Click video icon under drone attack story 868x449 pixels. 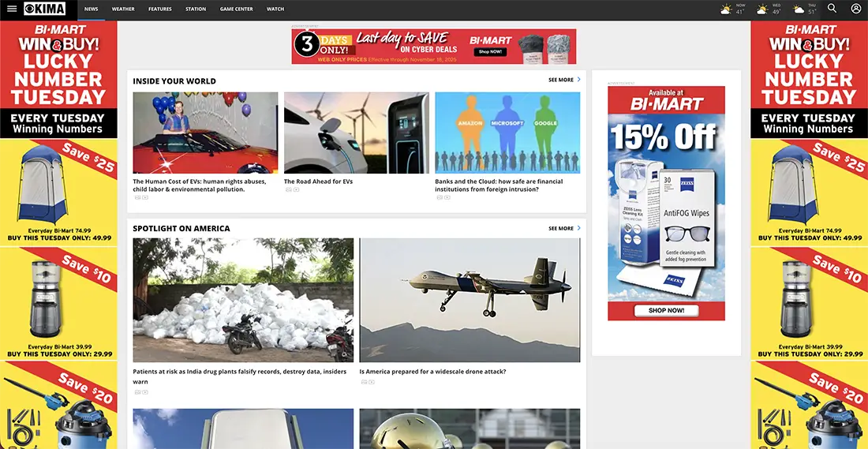[372, 382]
